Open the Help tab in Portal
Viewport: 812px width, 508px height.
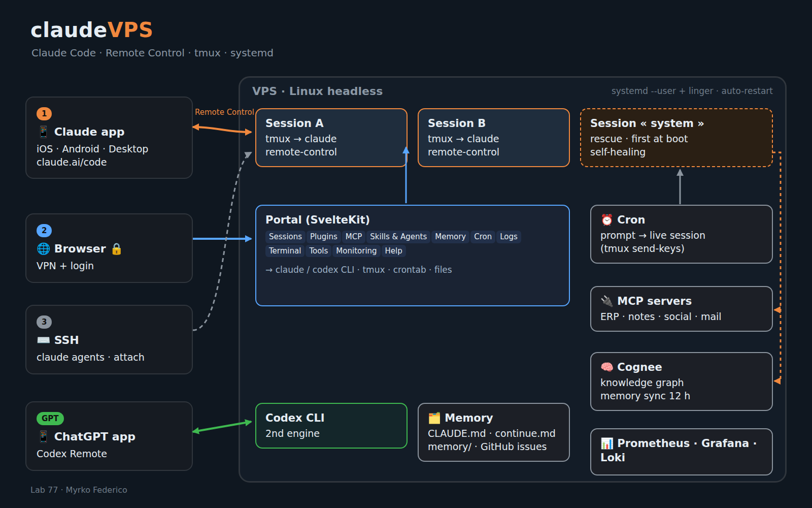393,251
